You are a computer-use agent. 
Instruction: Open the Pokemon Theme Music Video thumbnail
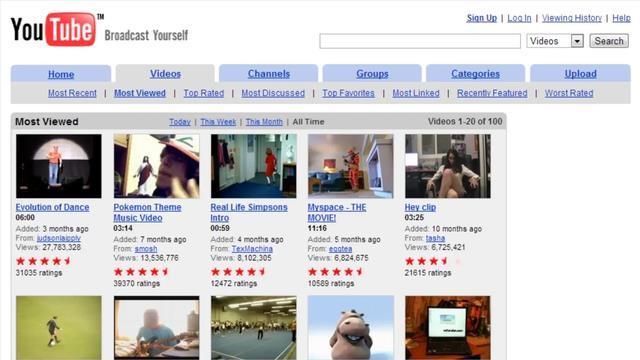click(157, 166)
